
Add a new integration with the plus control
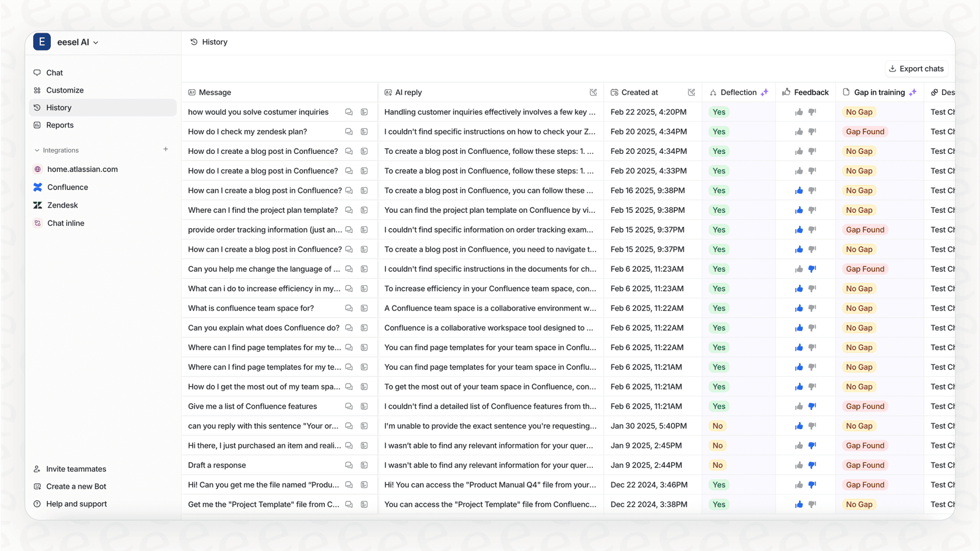pos(166,149)
